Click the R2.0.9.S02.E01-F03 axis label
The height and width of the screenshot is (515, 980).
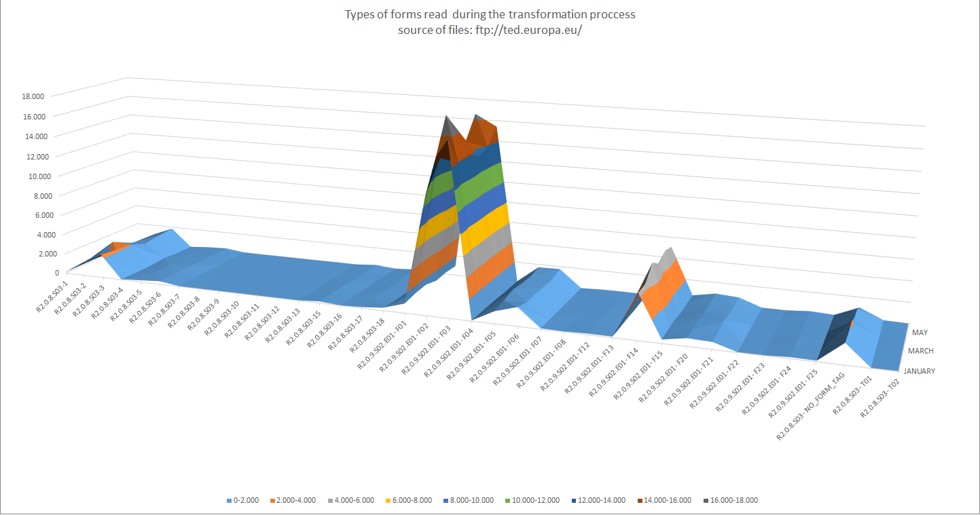427,349
